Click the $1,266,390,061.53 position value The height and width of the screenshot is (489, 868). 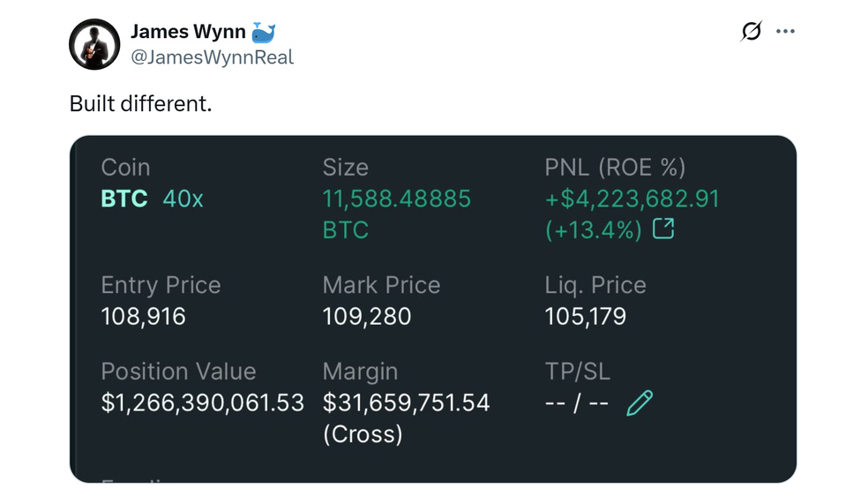tap(202, 402)
